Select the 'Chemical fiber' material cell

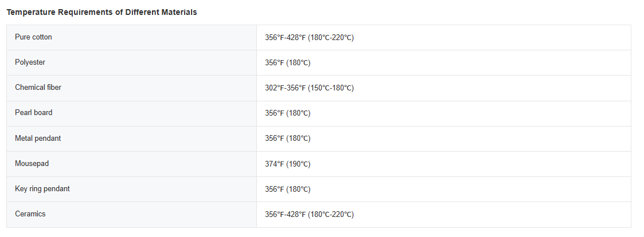38,88
